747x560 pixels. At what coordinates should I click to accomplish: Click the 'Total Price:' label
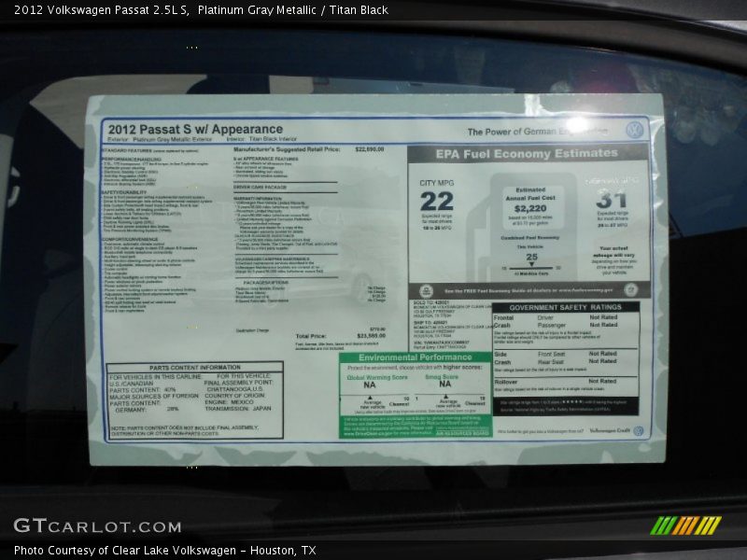pyautogui.click(x=311, y=336)
